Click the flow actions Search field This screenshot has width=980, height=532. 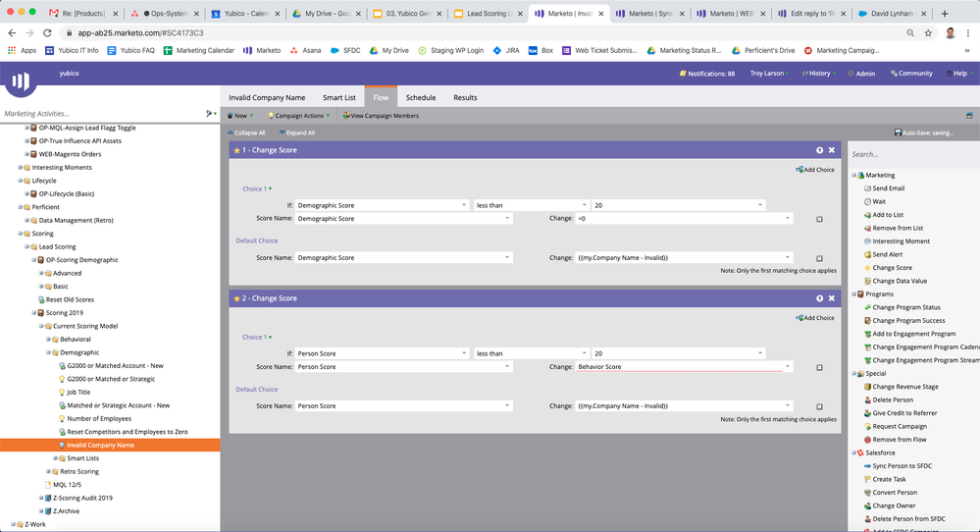(x=912, y=154)
